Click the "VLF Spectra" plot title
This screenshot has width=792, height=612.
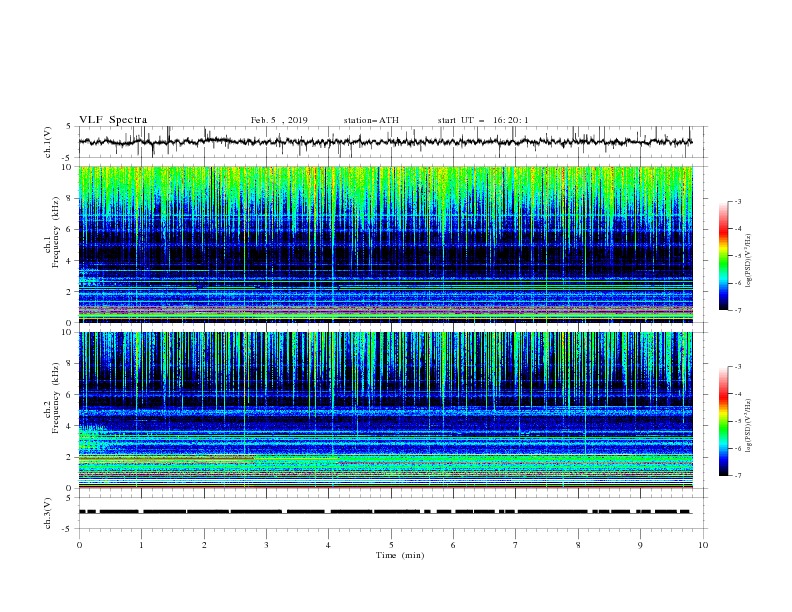[113, 120]
